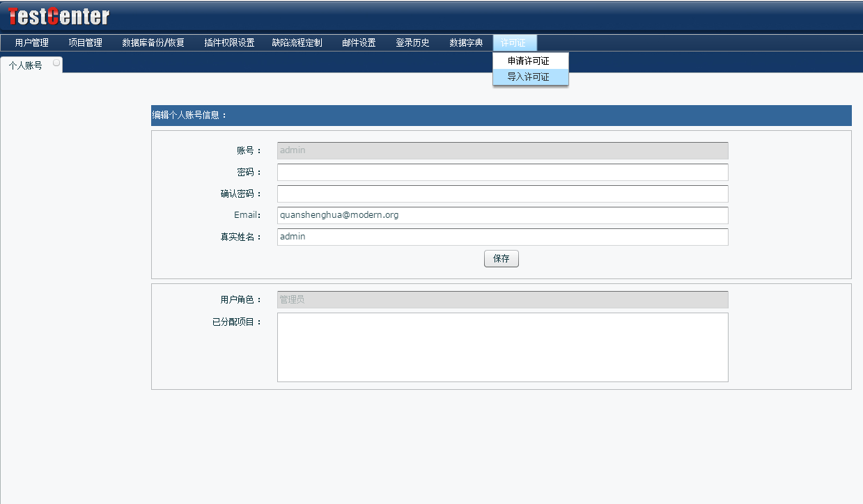Open the 缺陷流程定制 menu
The image size is (863, 504).
[297, 42]
